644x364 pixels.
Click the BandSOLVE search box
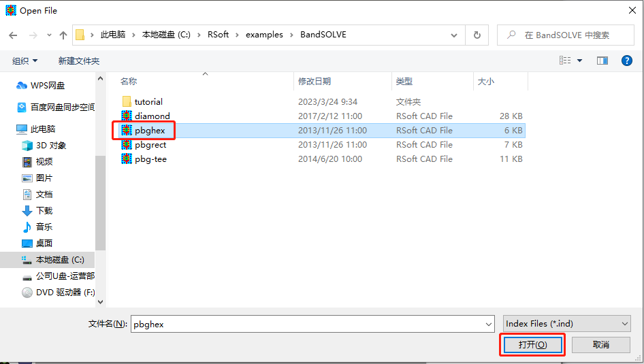(x=572, y=35)
